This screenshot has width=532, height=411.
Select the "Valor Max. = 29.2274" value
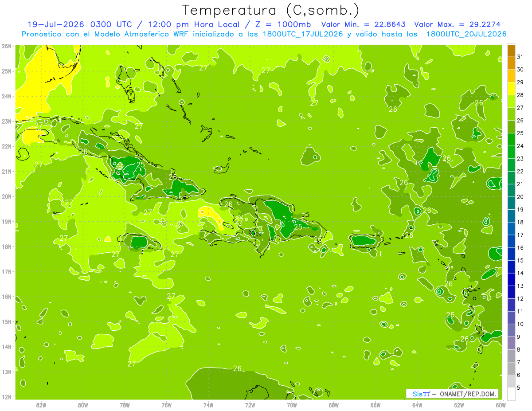click(x=458, y=24)
